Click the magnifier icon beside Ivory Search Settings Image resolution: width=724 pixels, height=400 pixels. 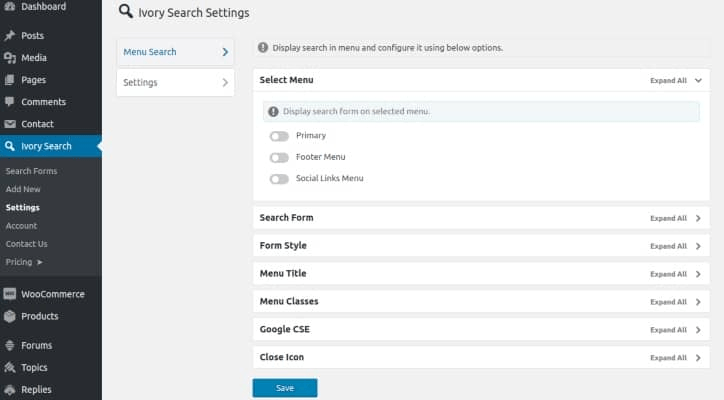click(126, 11)
